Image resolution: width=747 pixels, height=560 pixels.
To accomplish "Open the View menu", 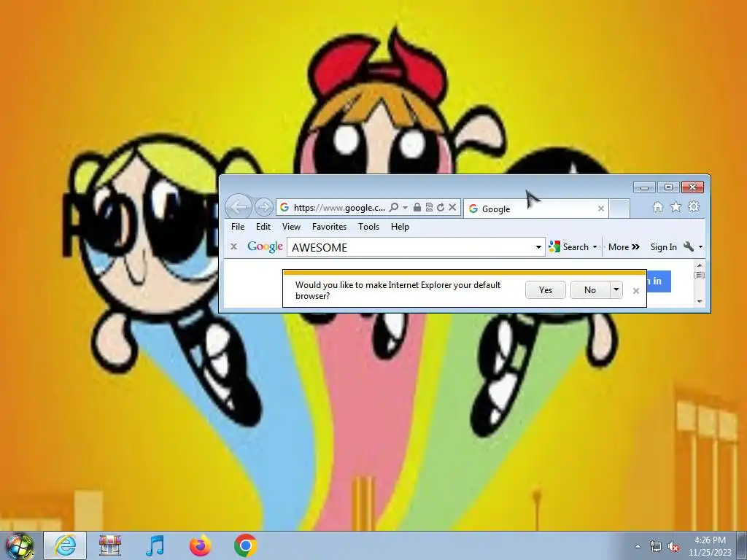I will click(x=291, y=227).
